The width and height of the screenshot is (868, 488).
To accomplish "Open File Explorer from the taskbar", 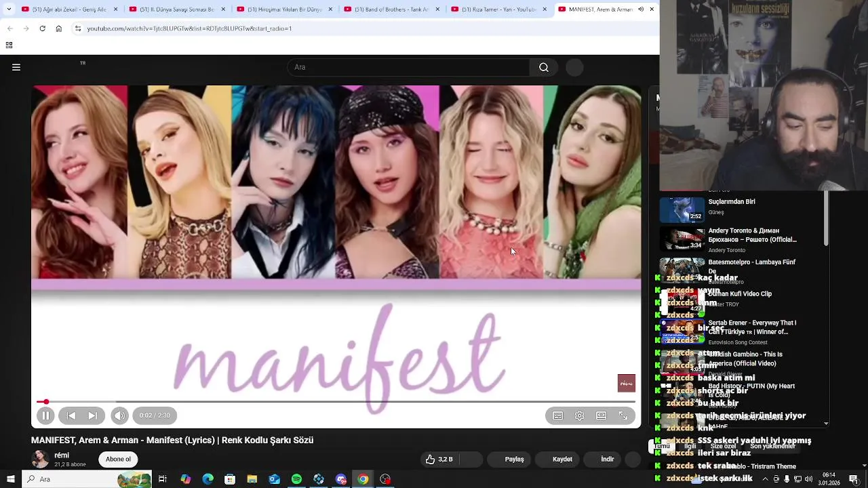I will click(x=252, y=479).
